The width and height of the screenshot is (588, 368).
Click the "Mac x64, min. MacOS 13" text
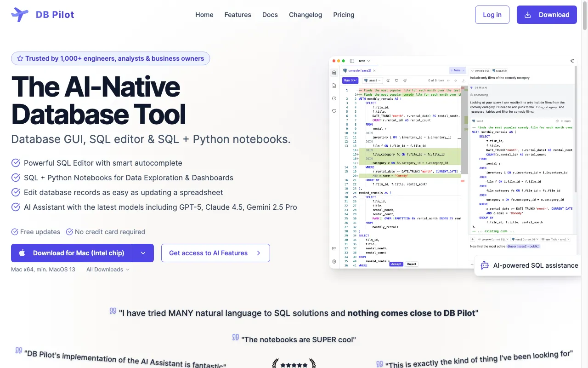pos(43,270)
